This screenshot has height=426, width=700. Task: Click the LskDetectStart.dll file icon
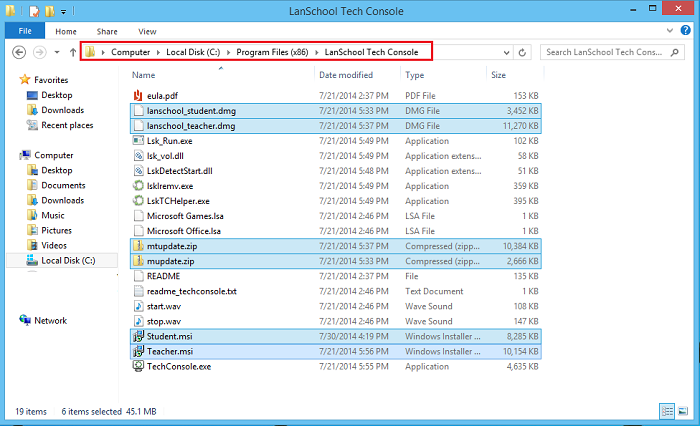coord(138,171)
